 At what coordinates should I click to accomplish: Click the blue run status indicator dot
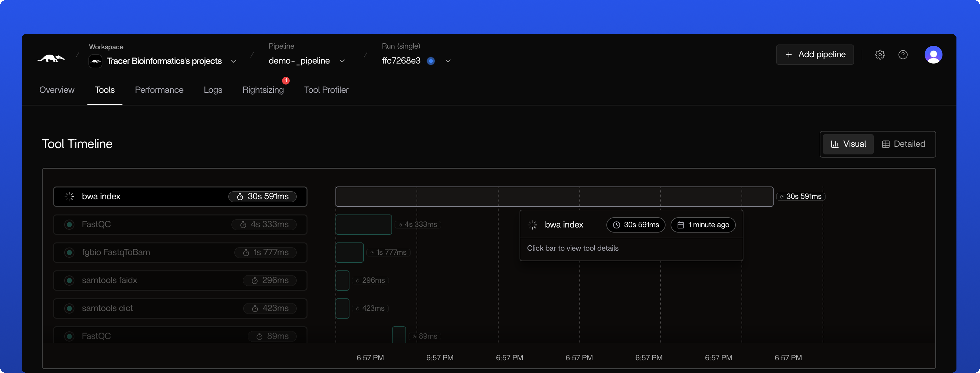pyautogui.click(x=431, y=61)
